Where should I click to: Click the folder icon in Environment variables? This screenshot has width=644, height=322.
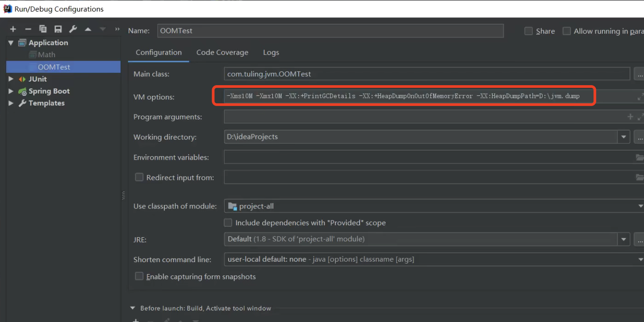click(640, 157)
